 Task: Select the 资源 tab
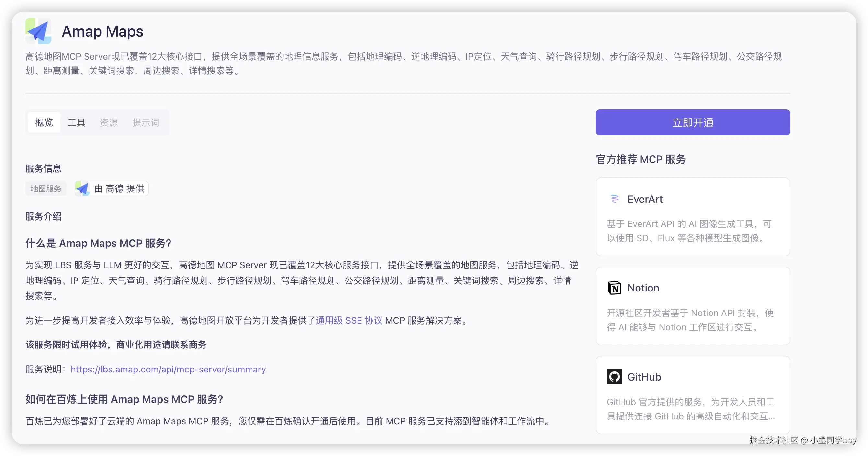pos(109,123)
